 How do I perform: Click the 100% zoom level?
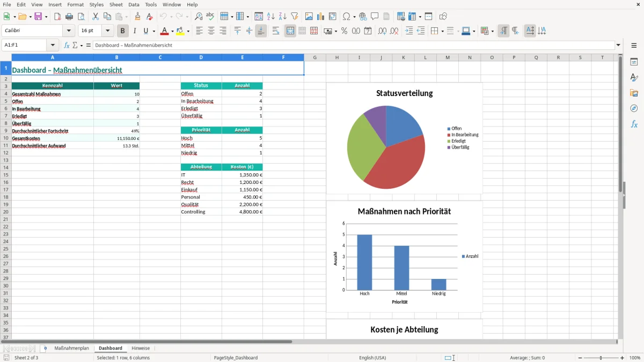(635, 358)
